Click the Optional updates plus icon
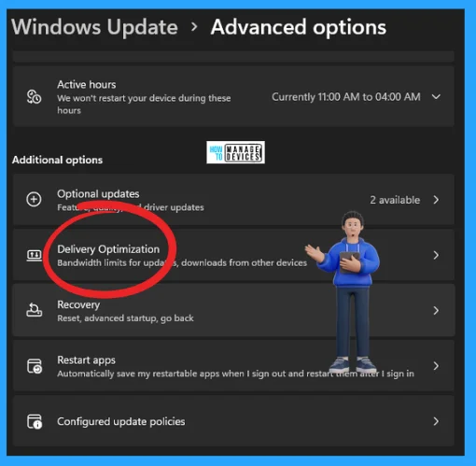 pos(34,199)
